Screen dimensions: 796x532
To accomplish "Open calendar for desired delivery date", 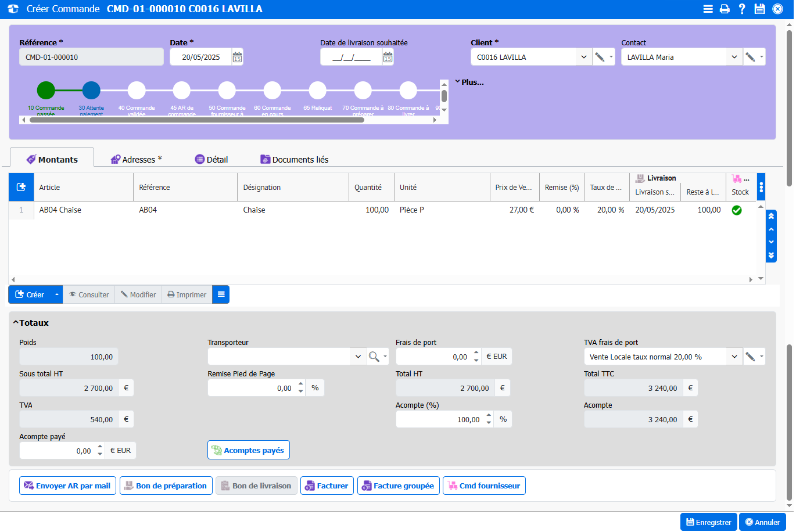I will [x=388, y=57].
